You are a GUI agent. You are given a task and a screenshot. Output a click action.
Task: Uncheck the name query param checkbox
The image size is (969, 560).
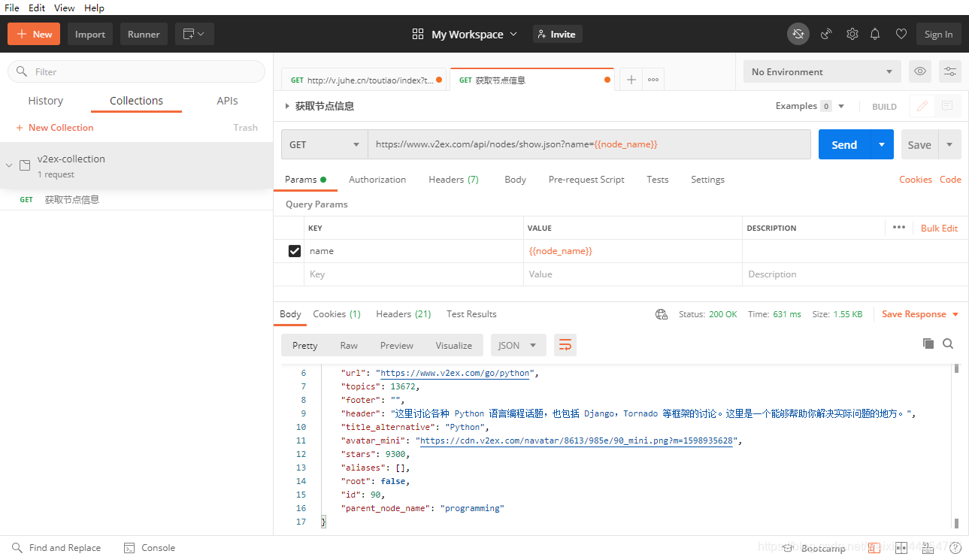click(x=295, y=251)
